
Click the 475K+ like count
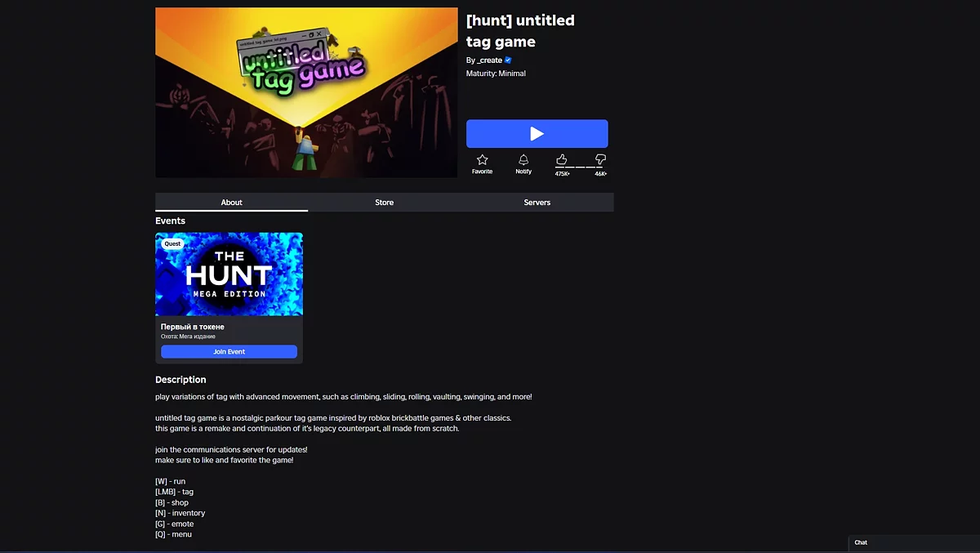pos(562,174)
